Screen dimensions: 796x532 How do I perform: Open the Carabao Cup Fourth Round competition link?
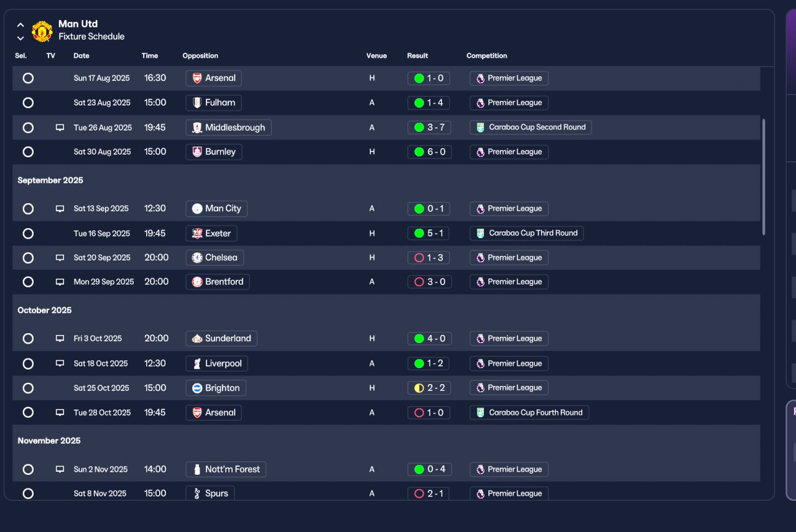(529, 413)
